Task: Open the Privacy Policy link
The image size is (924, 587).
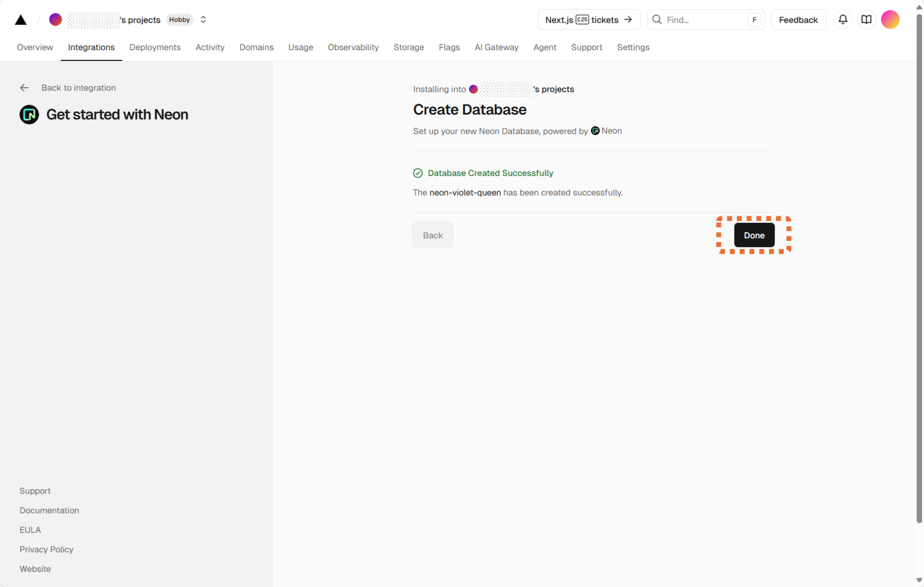Action: tap(46, 550)
